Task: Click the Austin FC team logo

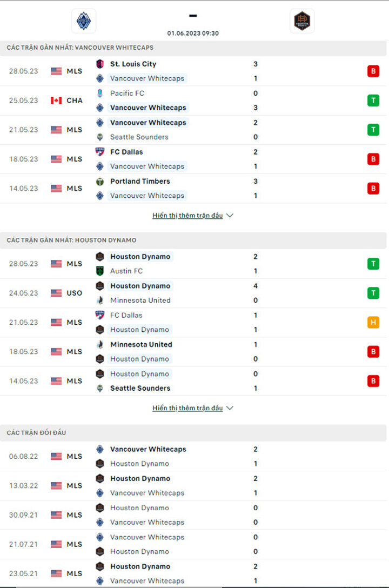Action: (x=100, y=271)
